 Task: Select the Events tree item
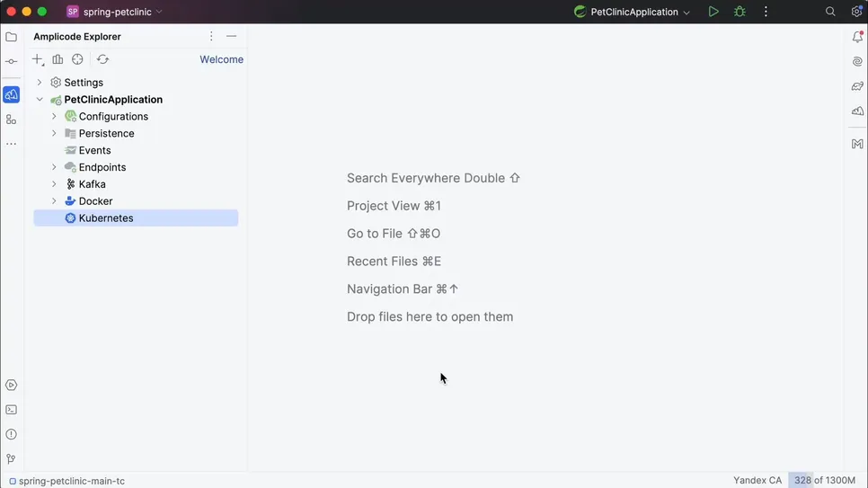94,151
